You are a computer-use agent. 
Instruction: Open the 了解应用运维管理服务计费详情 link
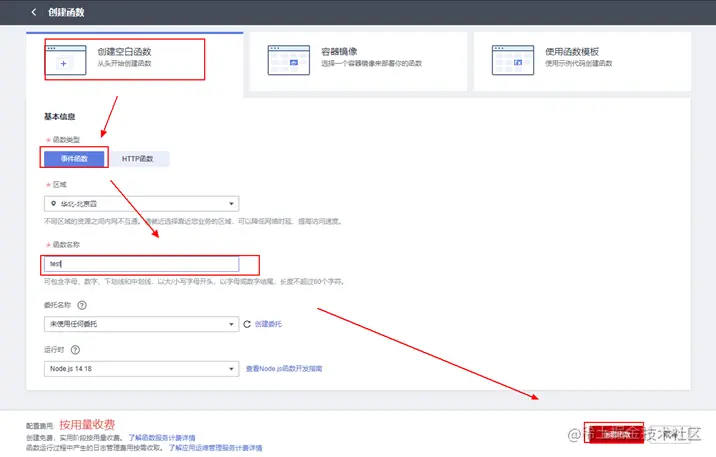coord(216,448)
